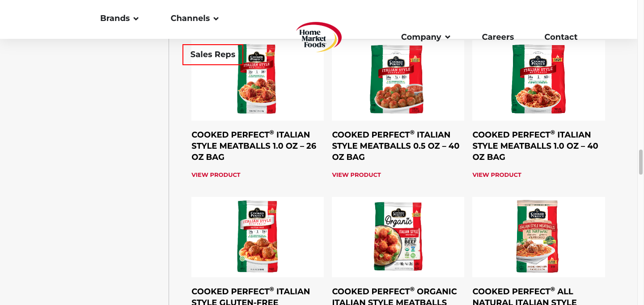View product for 1.0 oz 40 oz bag
644x305 pixels.
point(497,175)
